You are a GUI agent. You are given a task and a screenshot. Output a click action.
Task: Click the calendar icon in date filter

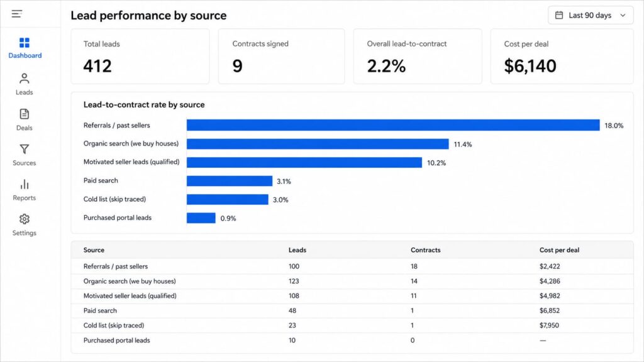coord(559,15)
